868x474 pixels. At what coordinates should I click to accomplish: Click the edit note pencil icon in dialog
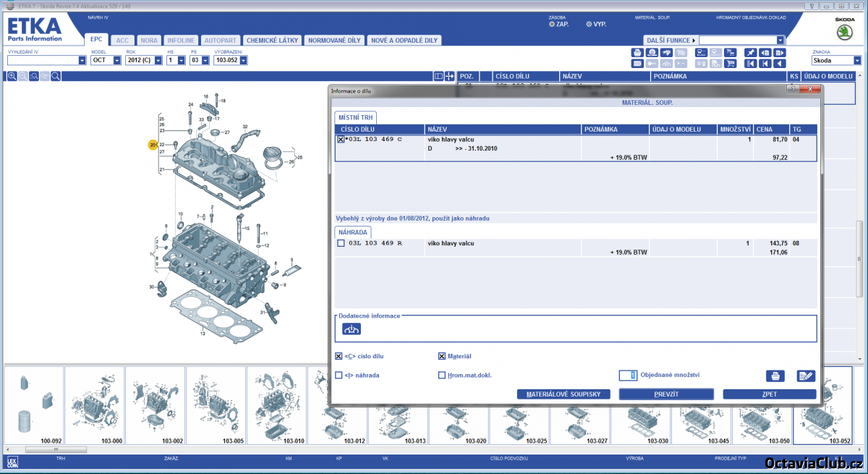pos(806,376)
